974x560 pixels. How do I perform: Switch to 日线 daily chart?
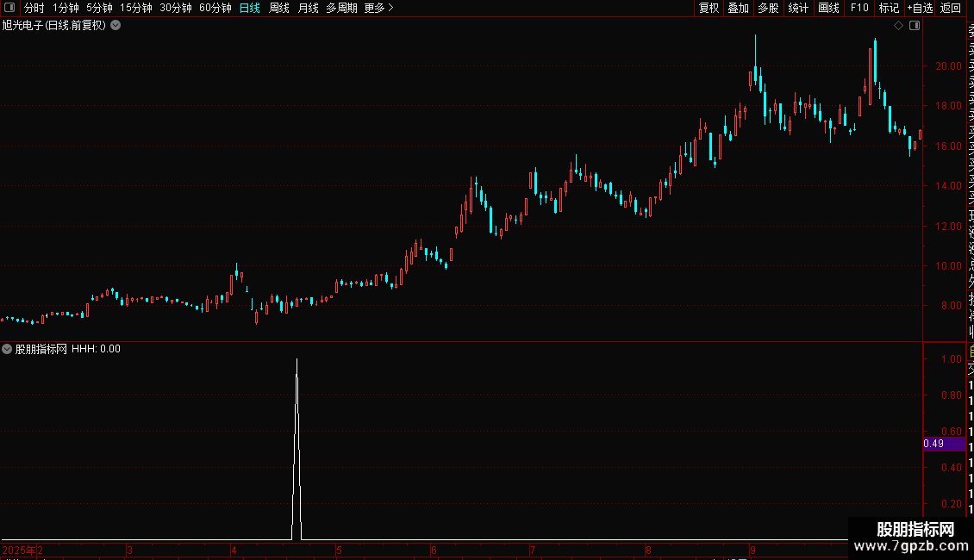tap(250, 8)
